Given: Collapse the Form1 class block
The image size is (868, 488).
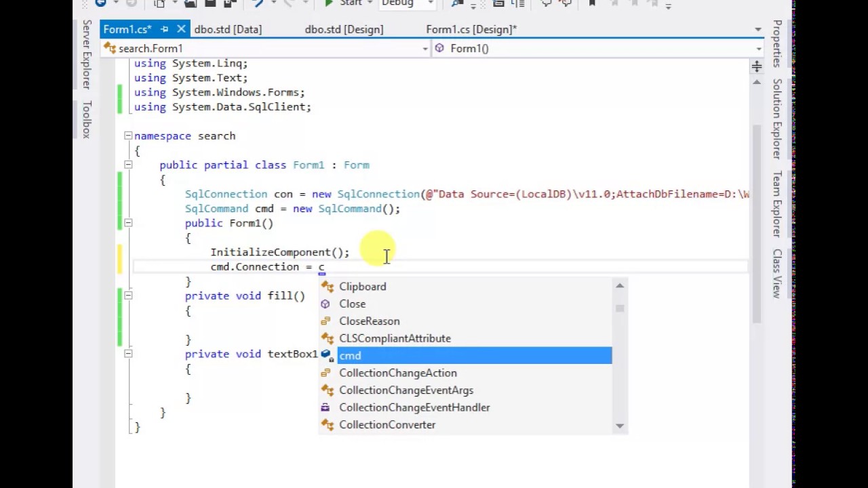Looking at the screenshot, I should 128,165.
